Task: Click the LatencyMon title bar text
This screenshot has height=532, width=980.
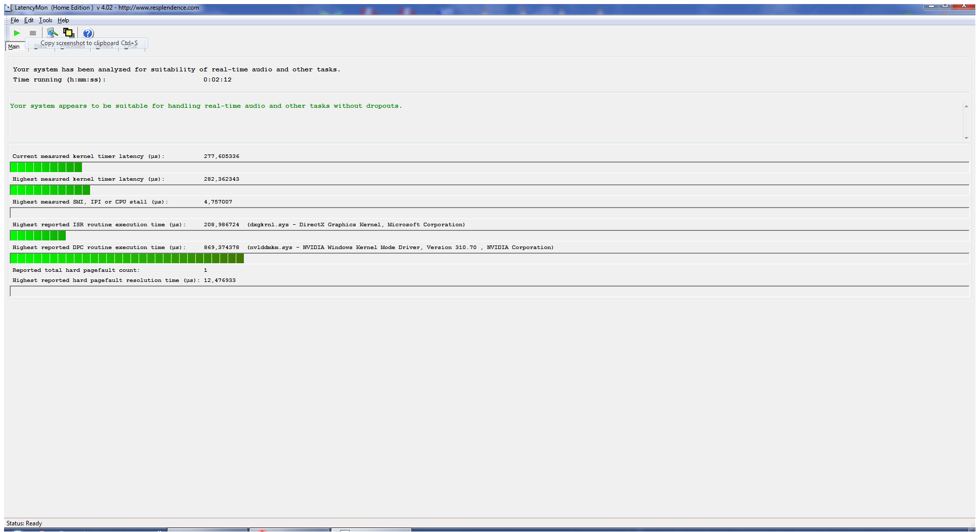Action: [107, 8]
